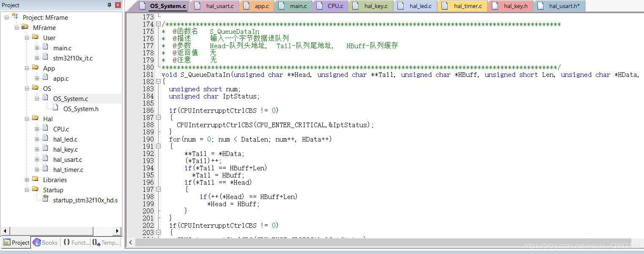644x254 pixels.
Task: Collapse the App group
Action: tap(27, 68)
